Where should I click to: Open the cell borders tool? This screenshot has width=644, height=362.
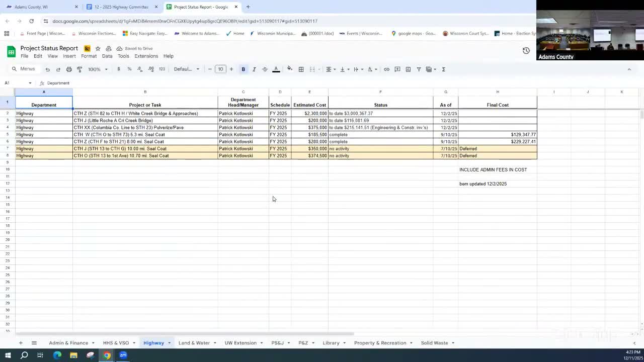tap(301, 69)
